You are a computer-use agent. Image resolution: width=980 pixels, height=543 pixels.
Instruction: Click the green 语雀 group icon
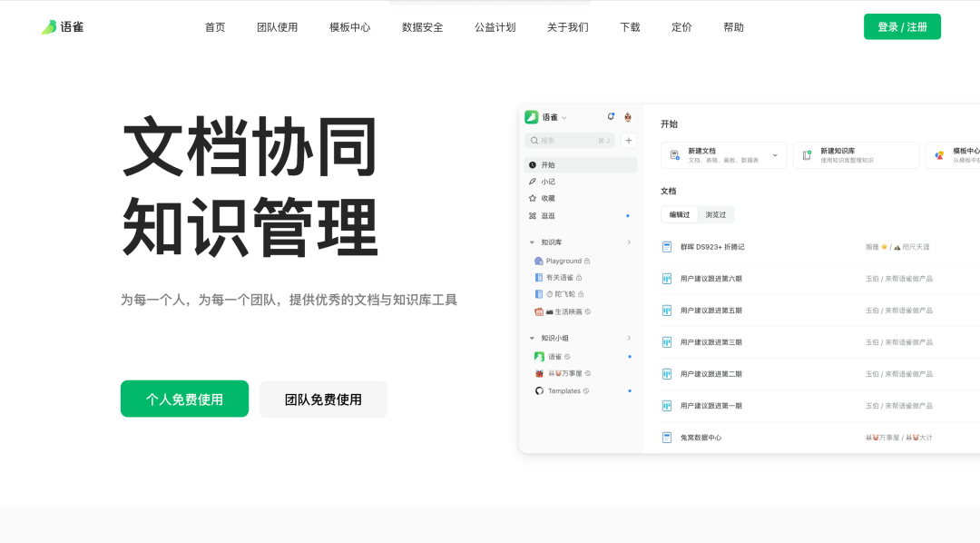539,357
